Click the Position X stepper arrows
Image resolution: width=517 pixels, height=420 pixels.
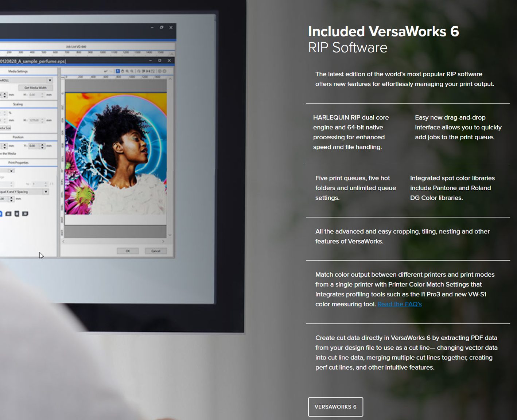[4, 146]
